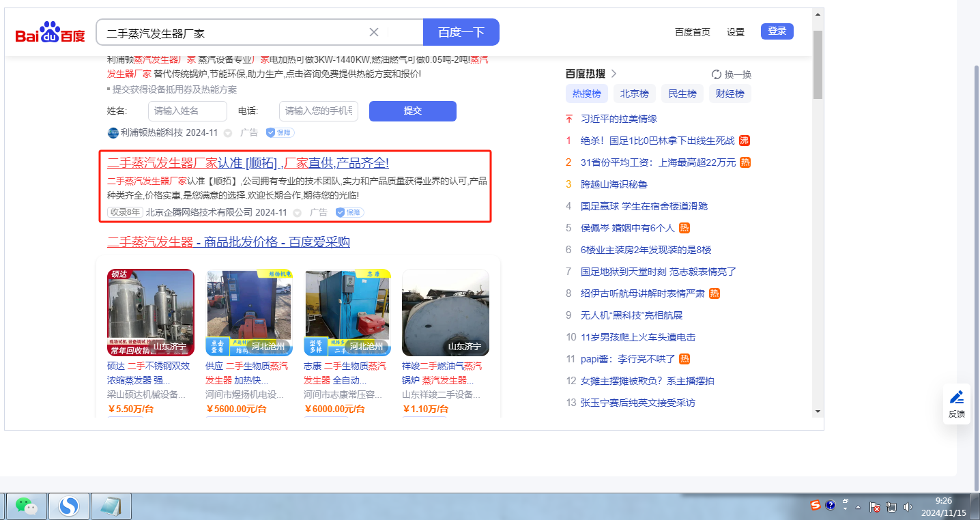
Task: Click the 提交 submit button
Action: coord(413,111)
